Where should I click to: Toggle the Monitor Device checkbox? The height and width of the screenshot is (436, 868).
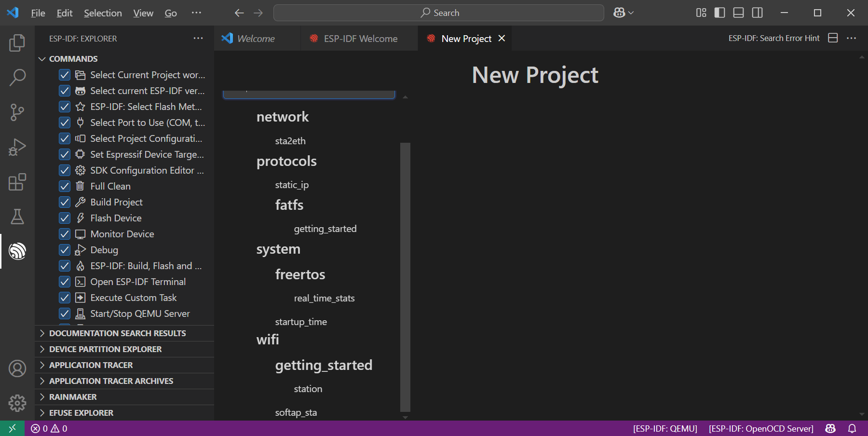tap(65, 234)
